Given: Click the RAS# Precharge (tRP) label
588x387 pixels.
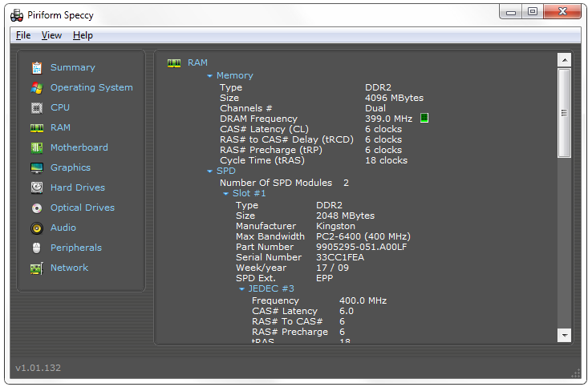Looking at the screenshot, I should click(271, 150).
